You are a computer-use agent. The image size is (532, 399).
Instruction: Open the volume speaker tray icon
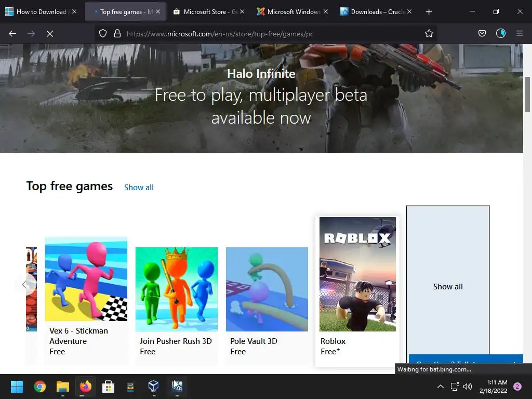click(468, 386)
